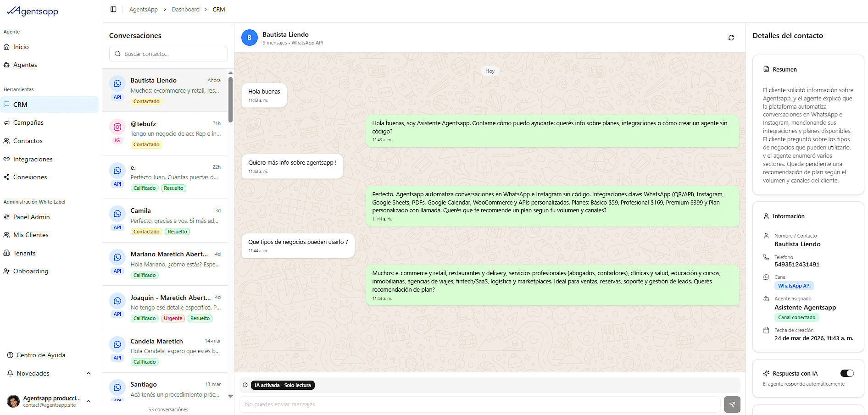Click the send message paper plane icon

732,404
